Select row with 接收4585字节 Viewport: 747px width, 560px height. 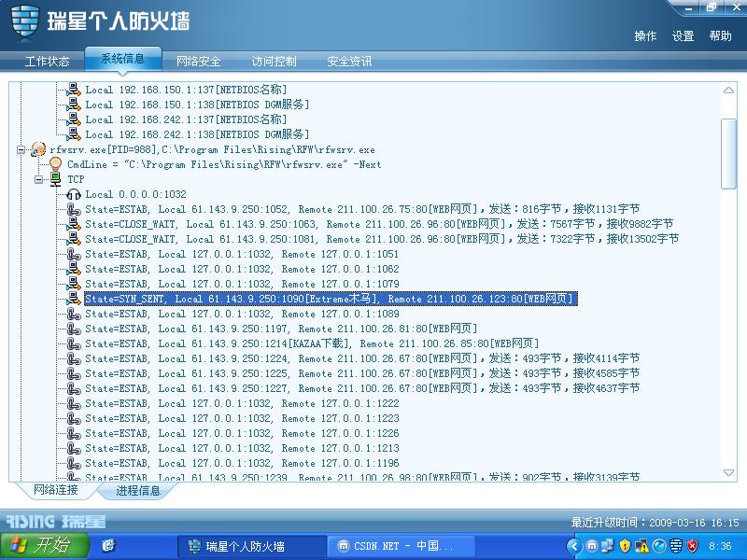(362, 373)
